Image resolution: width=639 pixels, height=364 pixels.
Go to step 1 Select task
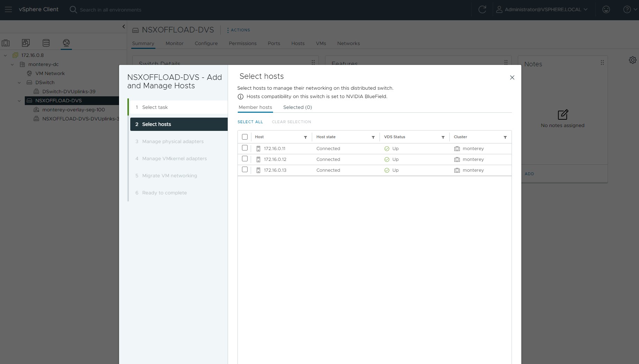(x=155, y=107)
